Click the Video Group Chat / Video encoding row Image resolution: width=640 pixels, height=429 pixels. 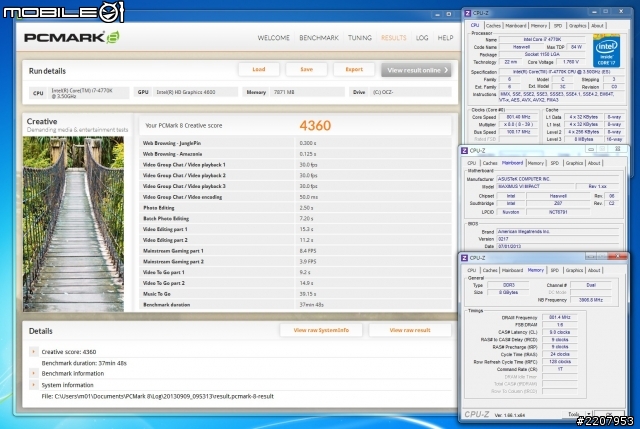296,197
